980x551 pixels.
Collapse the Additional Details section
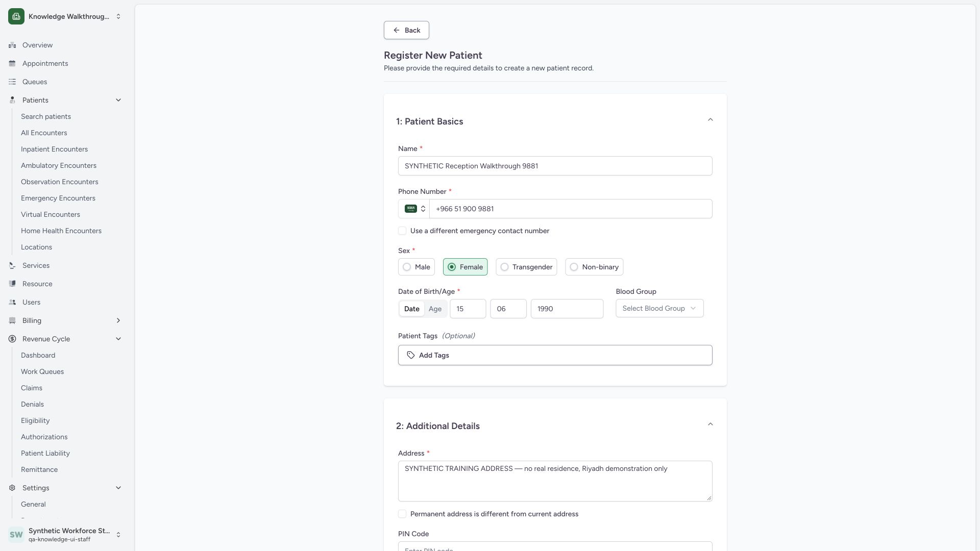pyautogui.click(x=710, y=424)
